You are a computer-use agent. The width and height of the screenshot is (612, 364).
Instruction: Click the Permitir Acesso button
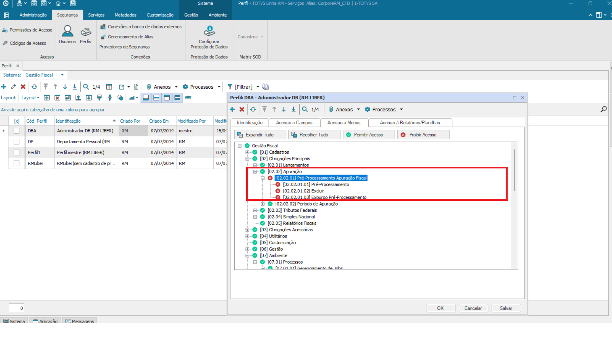pos(369,135)
